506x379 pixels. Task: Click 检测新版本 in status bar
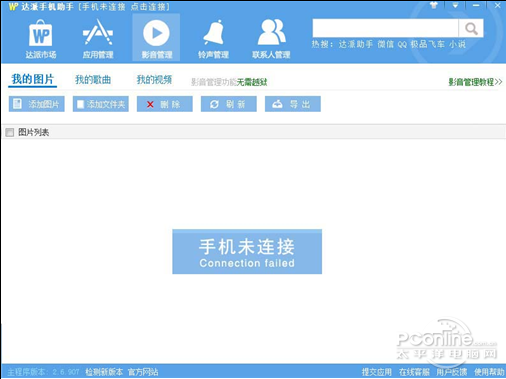point(104,372)
